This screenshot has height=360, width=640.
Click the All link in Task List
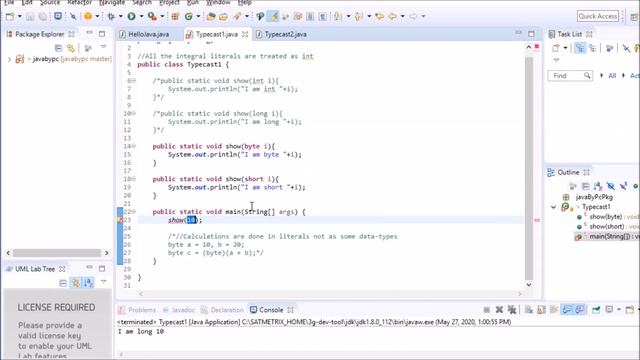(612, 76)
